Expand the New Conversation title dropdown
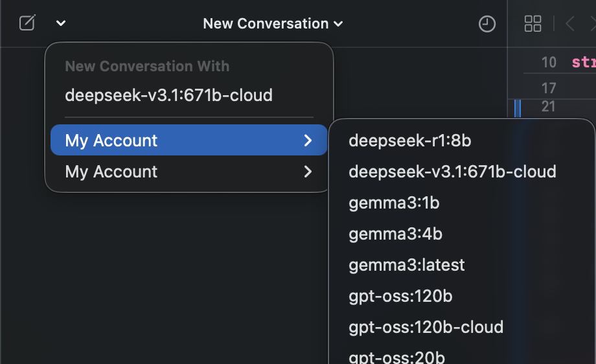Screen dimensions: 596x364 coord(273,24)
